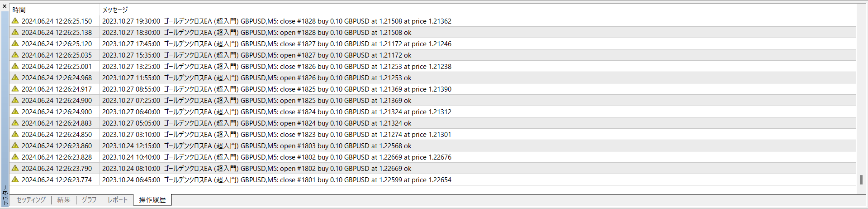Viewport: 868px width, 209px height.
Task: Select the 操作履歴 tab
Action: pos(152,200)
